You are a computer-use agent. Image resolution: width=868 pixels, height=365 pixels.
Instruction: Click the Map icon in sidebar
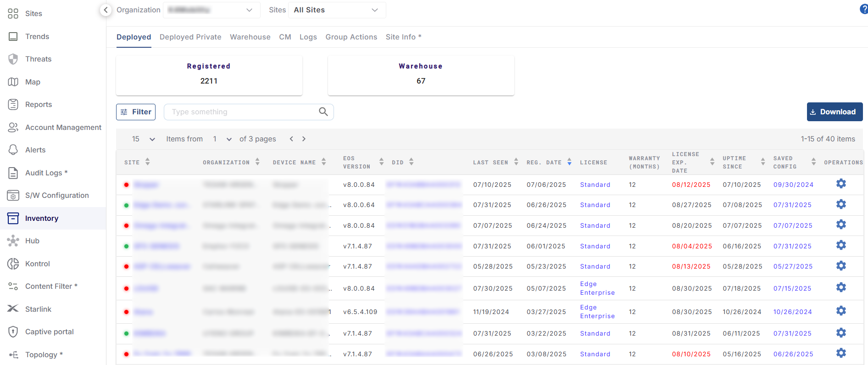[13, 82]
